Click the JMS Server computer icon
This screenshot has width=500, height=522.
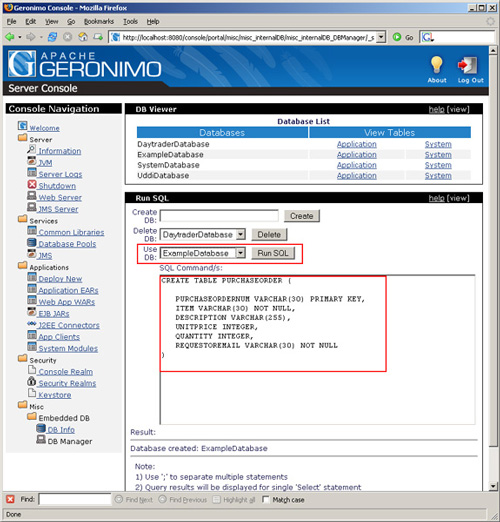(x=32, y=207)
